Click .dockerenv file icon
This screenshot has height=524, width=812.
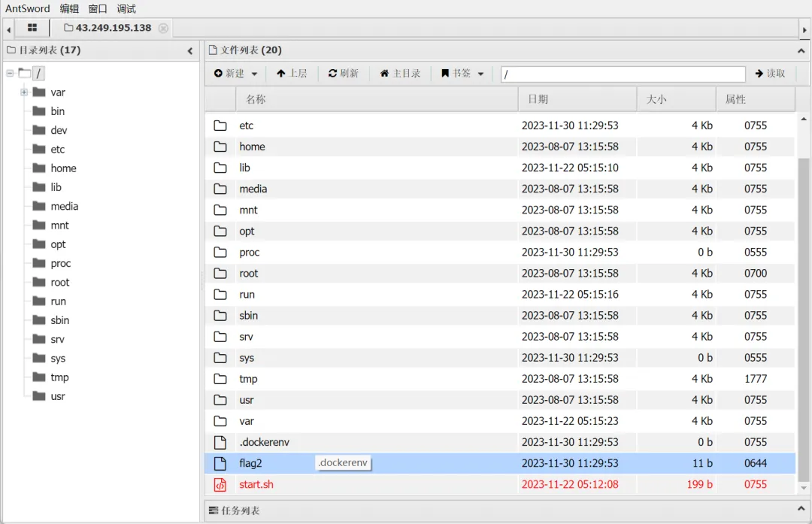[220, 442]
